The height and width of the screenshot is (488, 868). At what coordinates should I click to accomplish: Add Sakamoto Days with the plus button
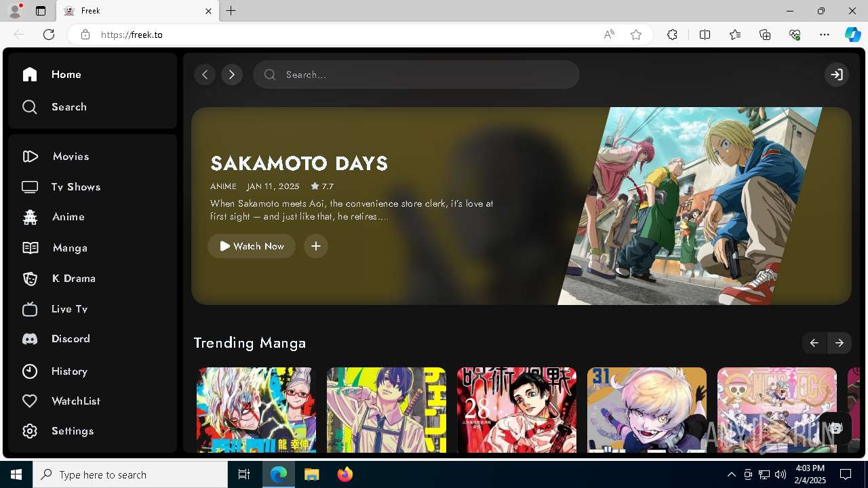click(x=316, y=246)
